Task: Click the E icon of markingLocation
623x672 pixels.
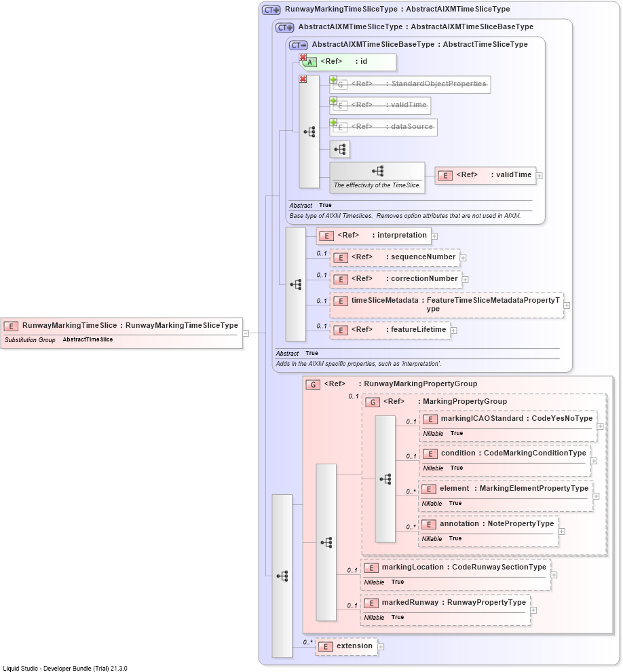Action: pyautogui.click(x=371, y=568)
